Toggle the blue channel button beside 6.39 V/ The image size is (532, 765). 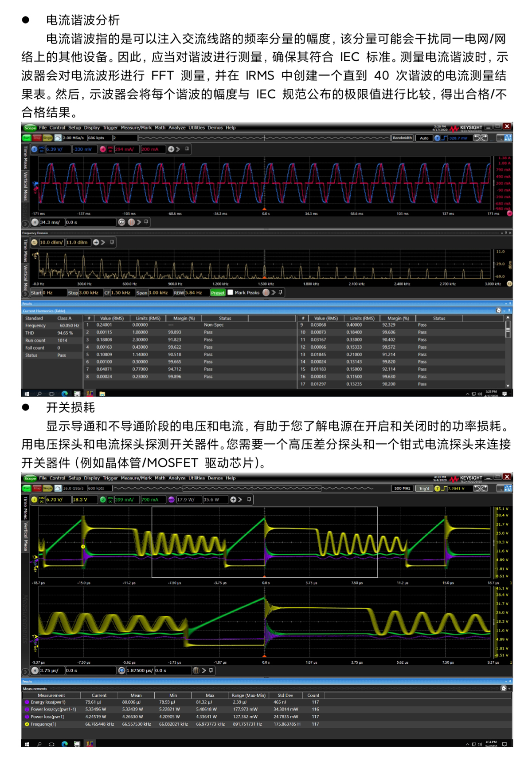pyautogui.click(x=35, y=150)
